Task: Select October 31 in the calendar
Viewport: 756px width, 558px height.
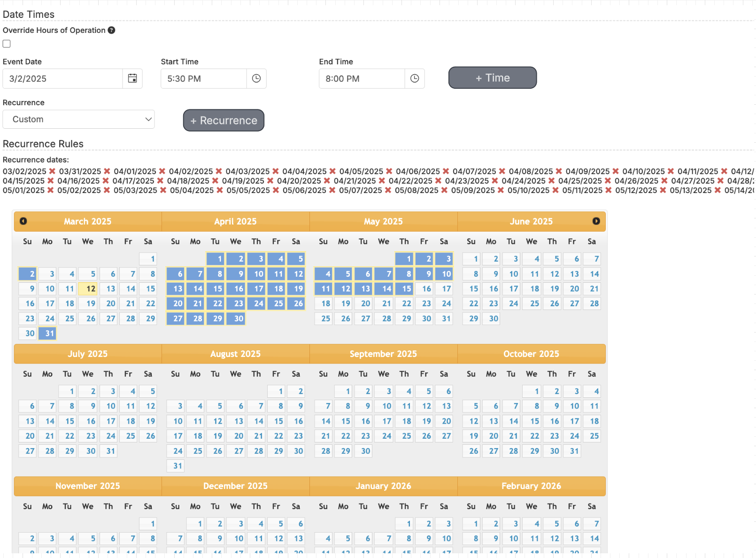Action: tap(572, 451)
